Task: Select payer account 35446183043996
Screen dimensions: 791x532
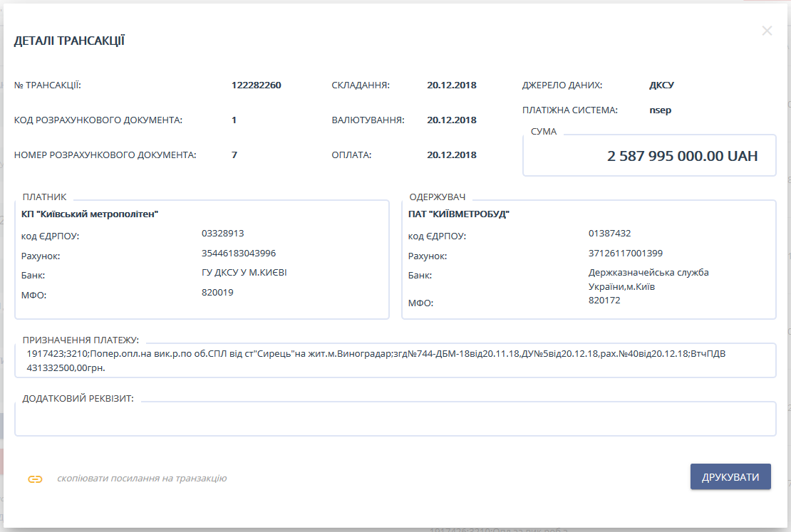Action: 239,253
